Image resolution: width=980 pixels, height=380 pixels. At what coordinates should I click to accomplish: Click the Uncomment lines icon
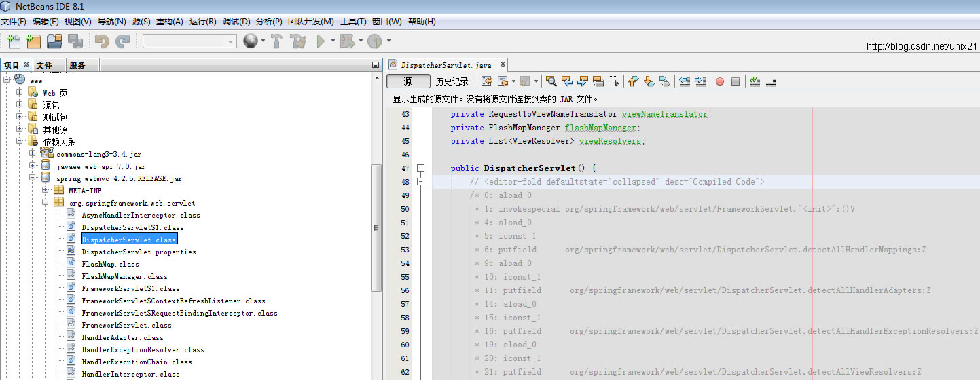(770, 81)
